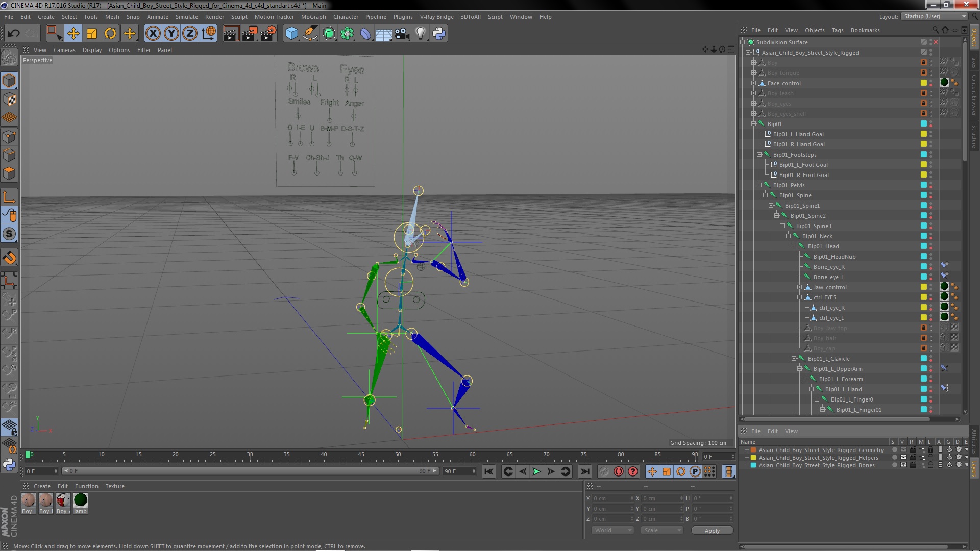
Task: Toggle the Position keyframe icon
Action: pos(652,471)
